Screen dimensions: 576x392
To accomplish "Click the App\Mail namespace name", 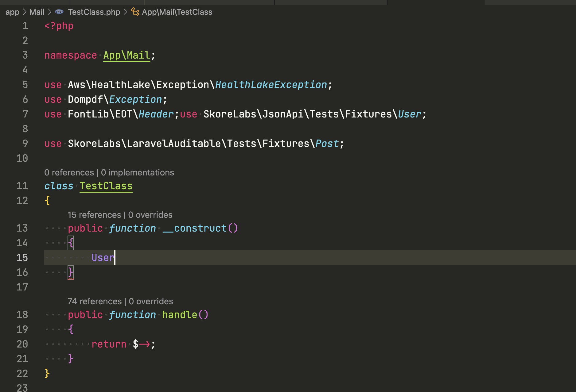I will click(126, 56).
